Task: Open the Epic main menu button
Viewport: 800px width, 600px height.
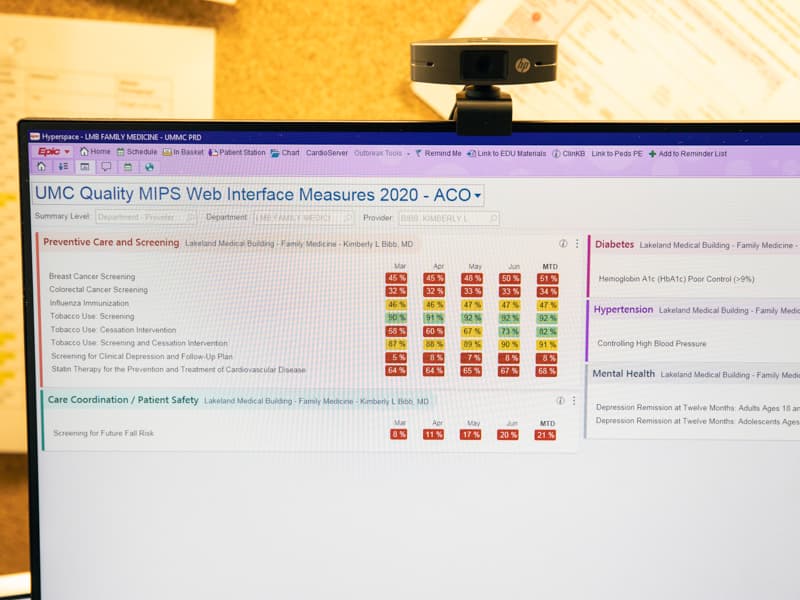Action: [x=54, y=152]
